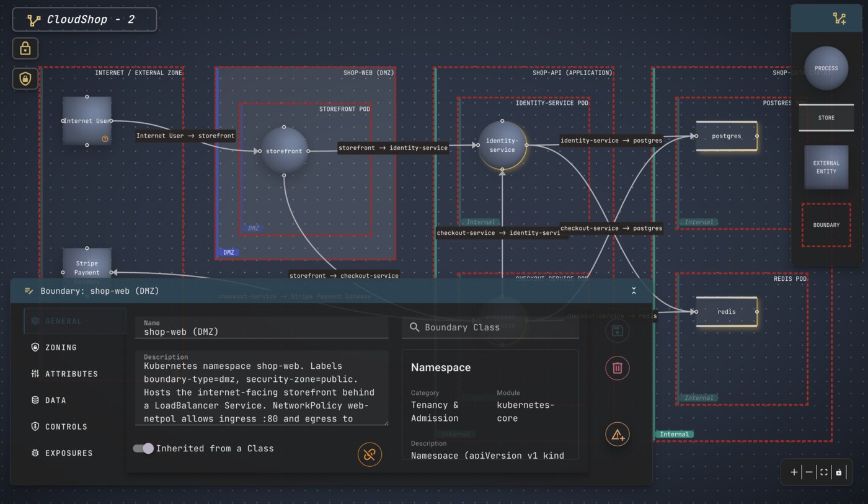Click the add-exposure warning triangle button

click(618, 435)
